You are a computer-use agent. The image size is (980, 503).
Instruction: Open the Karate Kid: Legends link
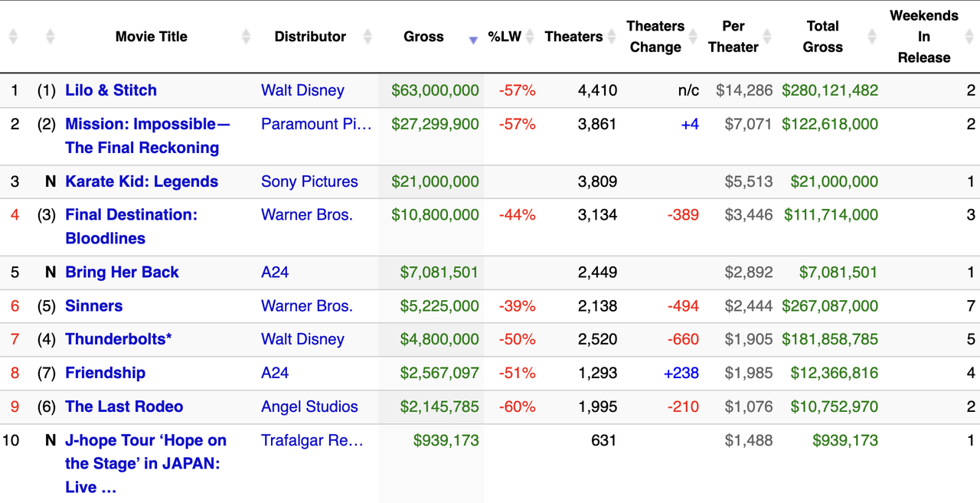[x=142, y=181]
